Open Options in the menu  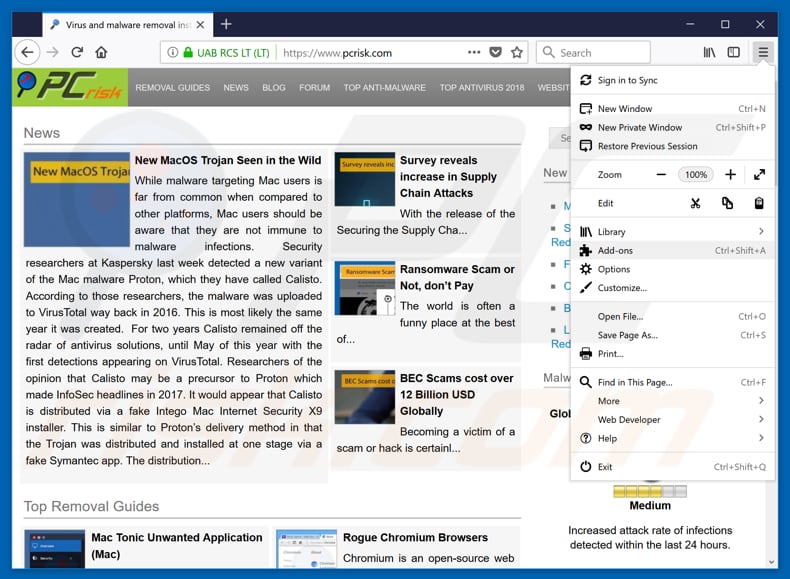click(x=673, y=269)
